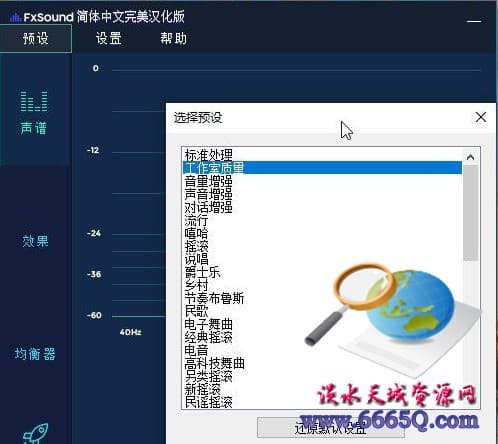This screenshot has height=444, width=498.
Task: Open the 帮助 menu
Action: point(173,38)
